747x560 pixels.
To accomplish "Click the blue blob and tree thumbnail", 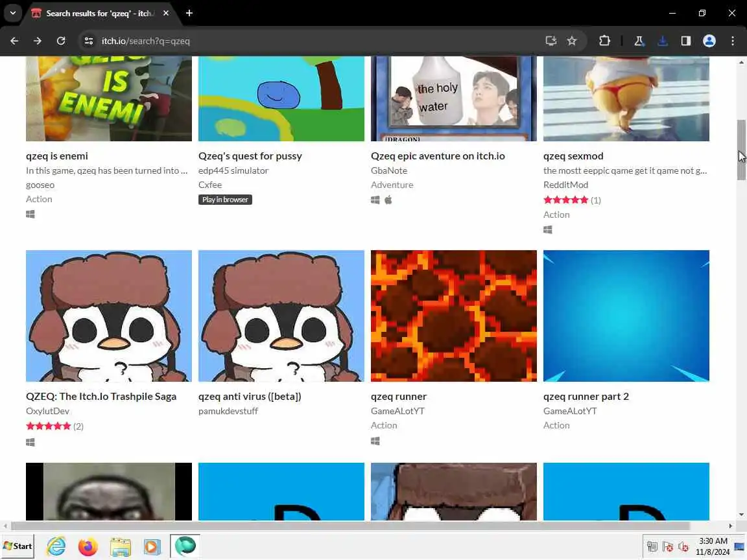I will pyautogui.click(x=281, y=99).
